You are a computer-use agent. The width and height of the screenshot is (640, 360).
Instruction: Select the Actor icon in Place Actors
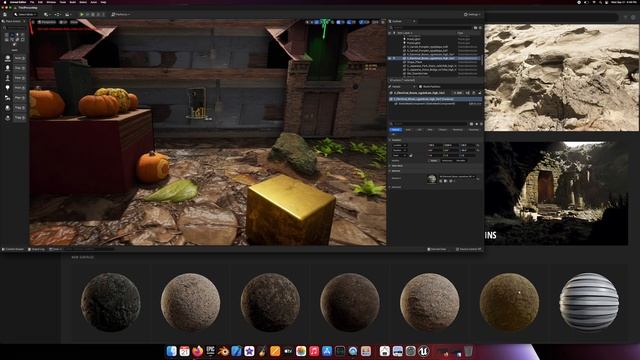7,58
